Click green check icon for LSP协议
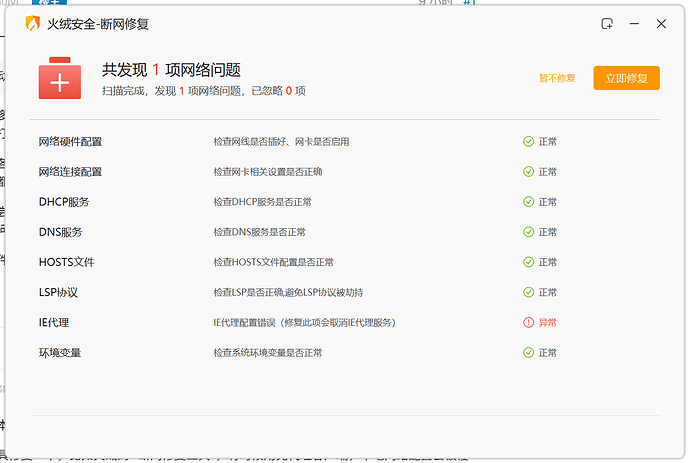Viewport: 690px width, 463px height. (529, 292)
